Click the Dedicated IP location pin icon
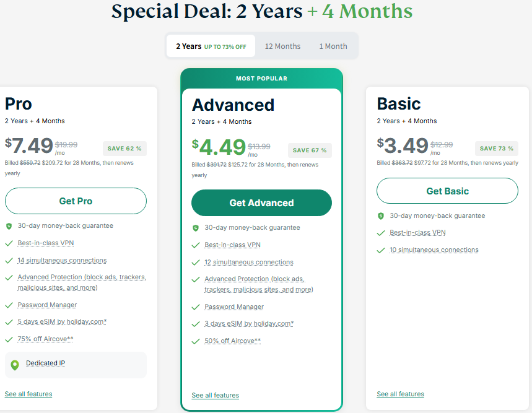The height and width of the screenshot is (413, 532). pos(14,365)
